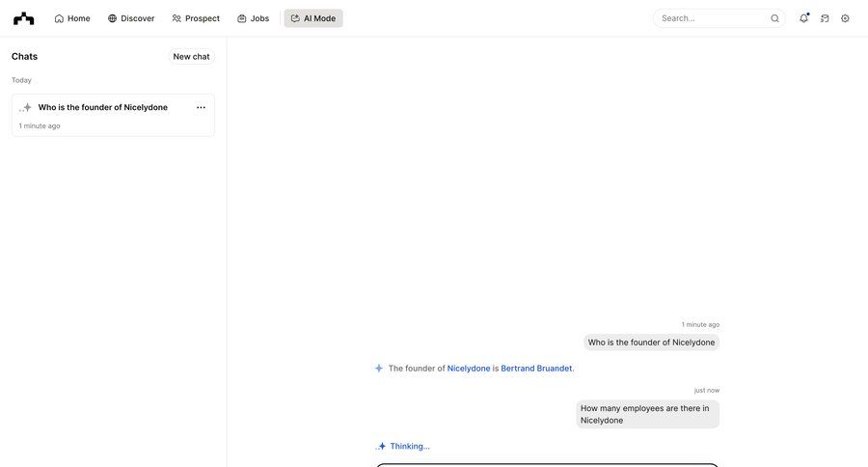
Task: Select the AI Mode tab
Action: (x=313, y=18)
